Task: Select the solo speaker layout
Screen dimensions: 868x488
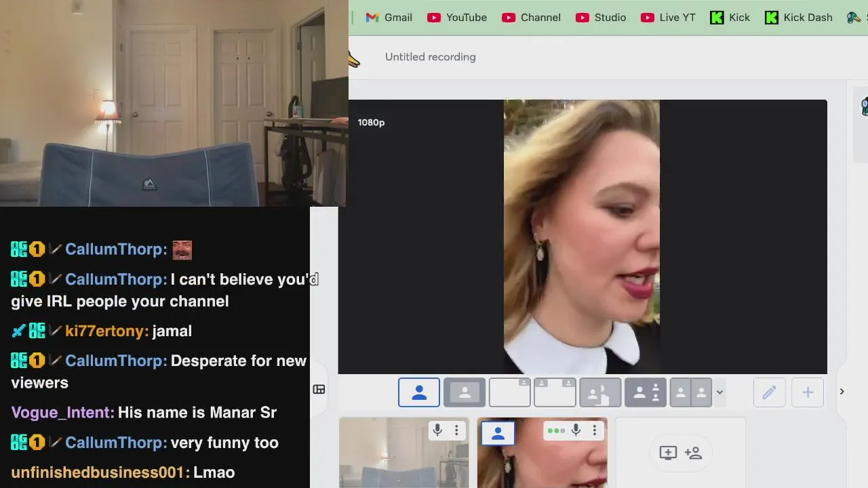Action: 419,392
